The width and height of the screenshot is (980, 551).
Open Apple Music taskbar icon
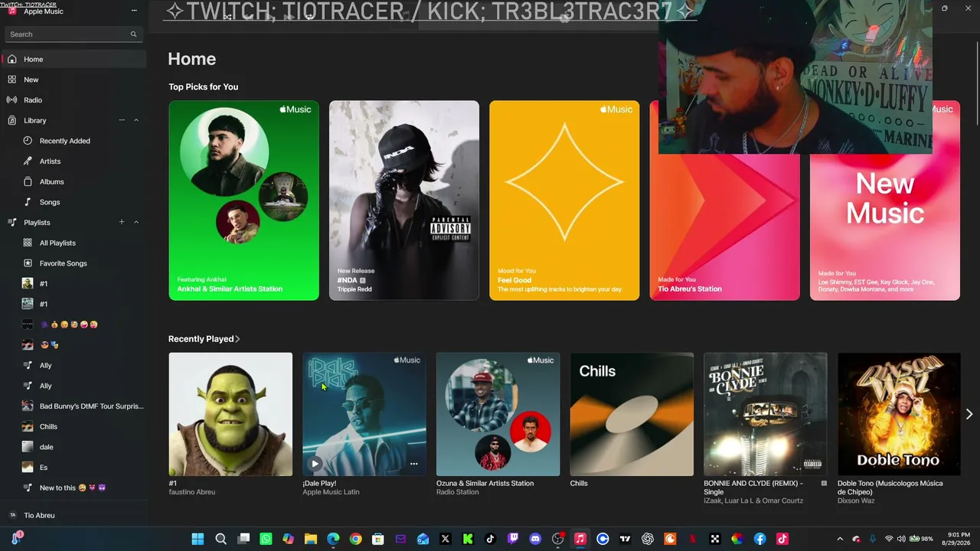[580, 539]
